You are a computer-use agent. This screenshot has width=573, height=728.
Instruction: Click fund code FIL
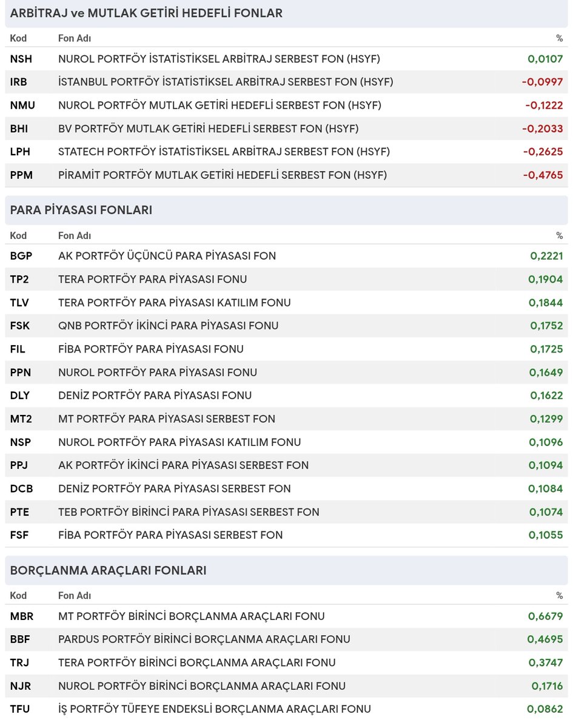(x=18, y=349)
